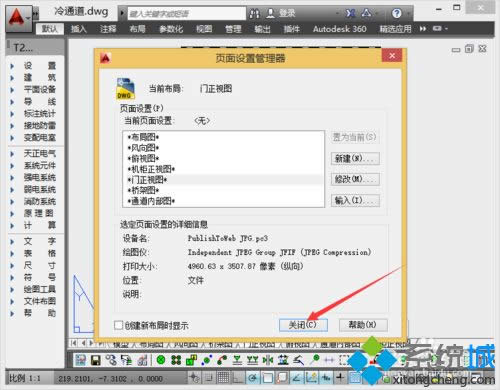500x390 pixels.
Task: Click the keyword search input field
Action: point(187,14)
